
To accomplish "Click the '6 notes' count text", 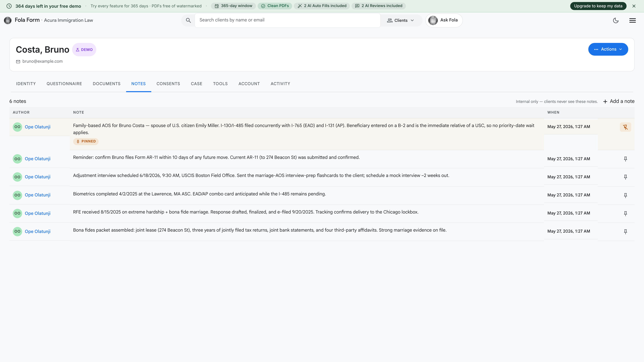I will point(18,101).
